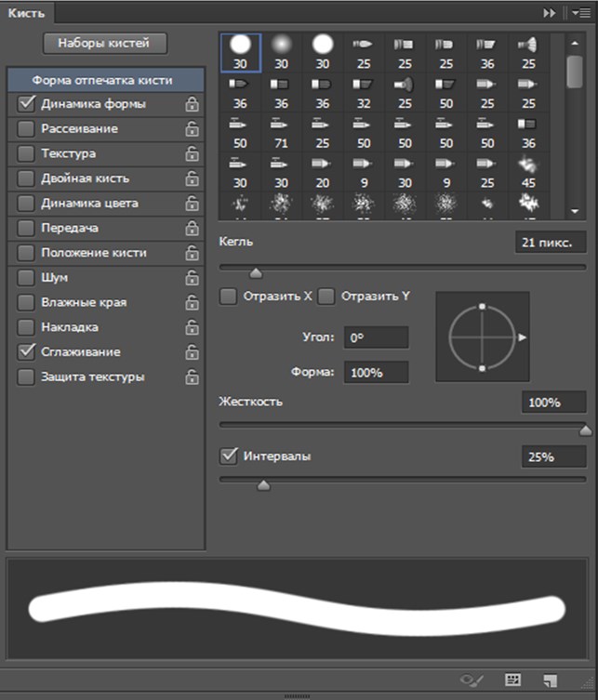Enable the Двойная кисть checkbox
Viewport: 598px width, 700px height.
[x=26, y=178]
